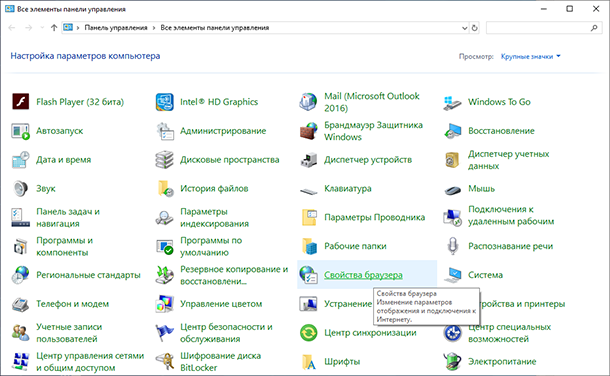Viewport: 610px width, 376px height.
Task: Click the Управление цветом label
Action: (x=221, y=304)
